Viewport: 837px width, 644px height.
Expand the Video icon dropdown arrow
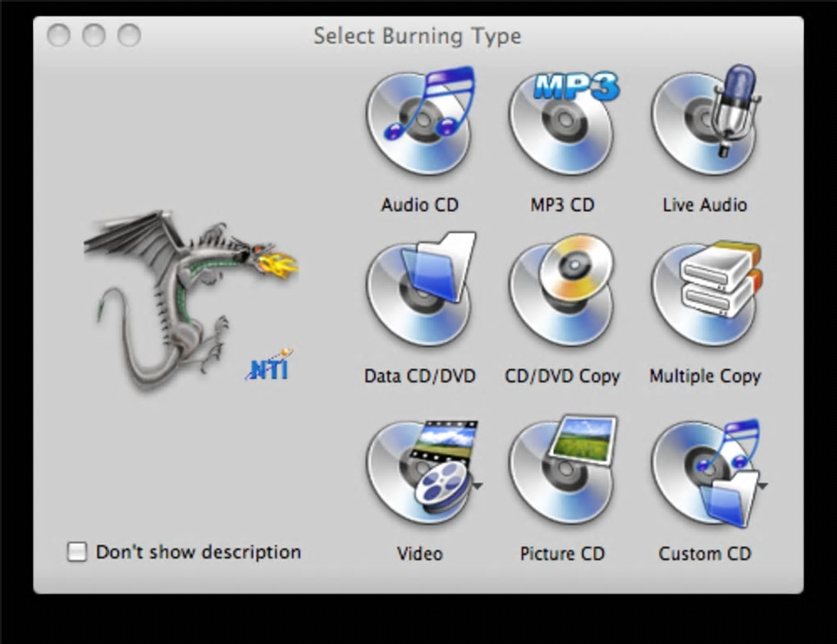coord(478,486)
